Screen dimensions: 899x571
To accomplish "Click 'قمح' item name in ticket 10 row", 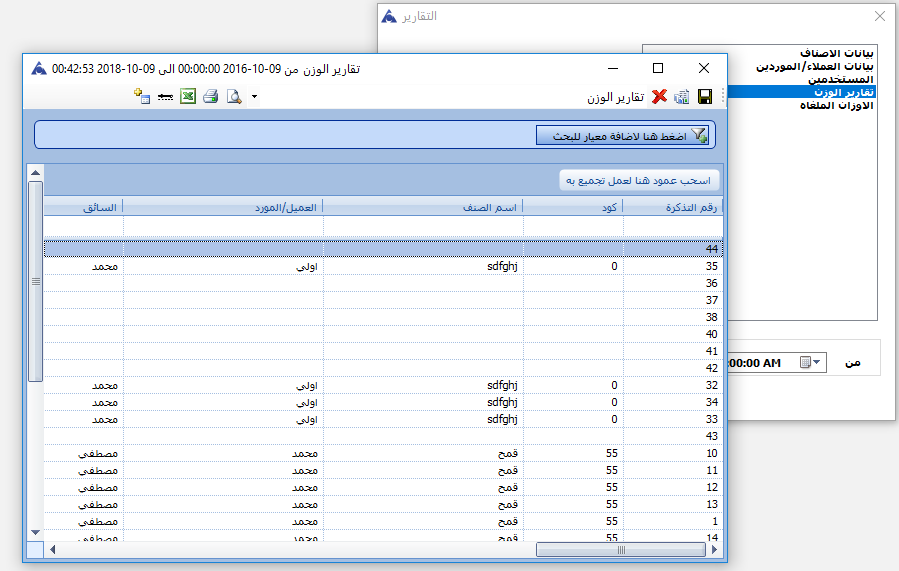I will pyautogui.click(x=508, y=453).
